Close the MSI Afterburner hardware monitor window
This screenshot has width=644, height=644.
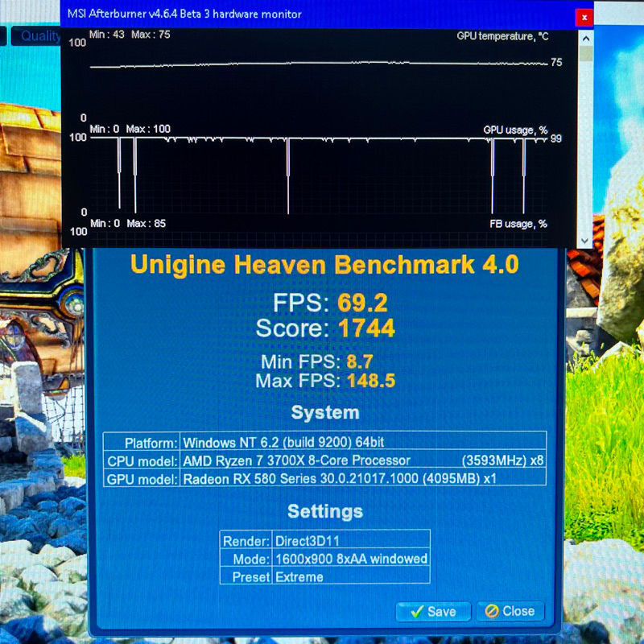pos(585,16)
